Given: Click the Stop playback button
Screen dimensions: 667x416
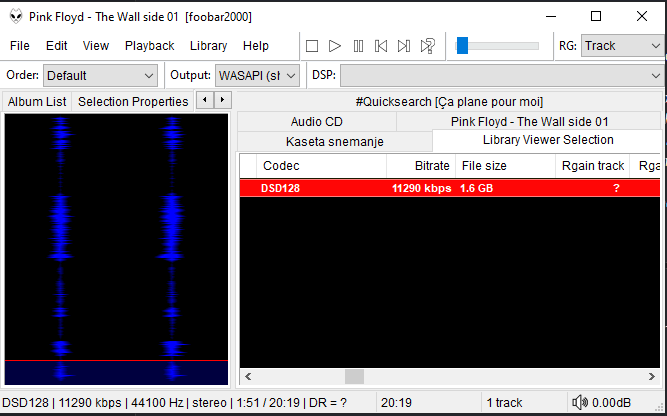Looking at the screenshot, I should pos(312,46).
